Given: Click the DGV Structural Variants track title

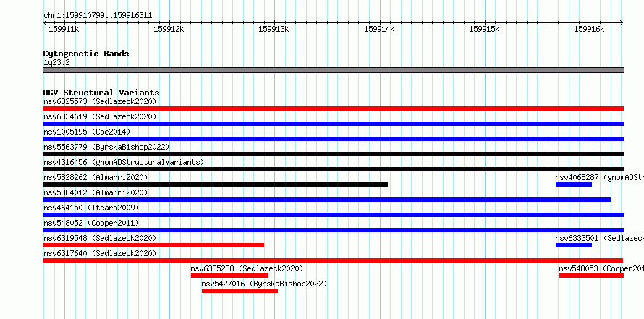Looking at the screenshot, I should pos(101,93).
